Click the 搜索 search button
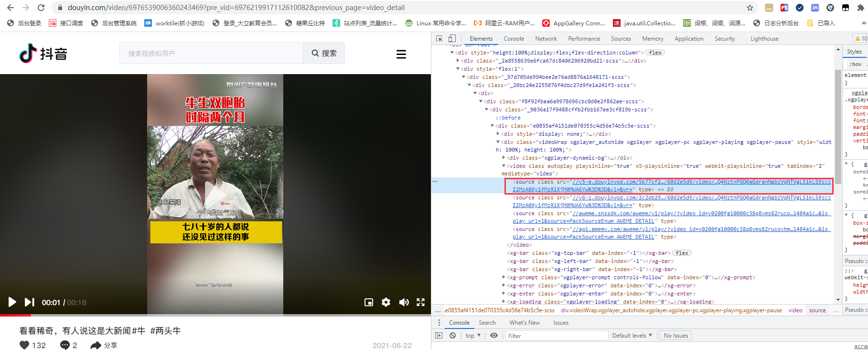868x350 pixels. click(324, 53)
